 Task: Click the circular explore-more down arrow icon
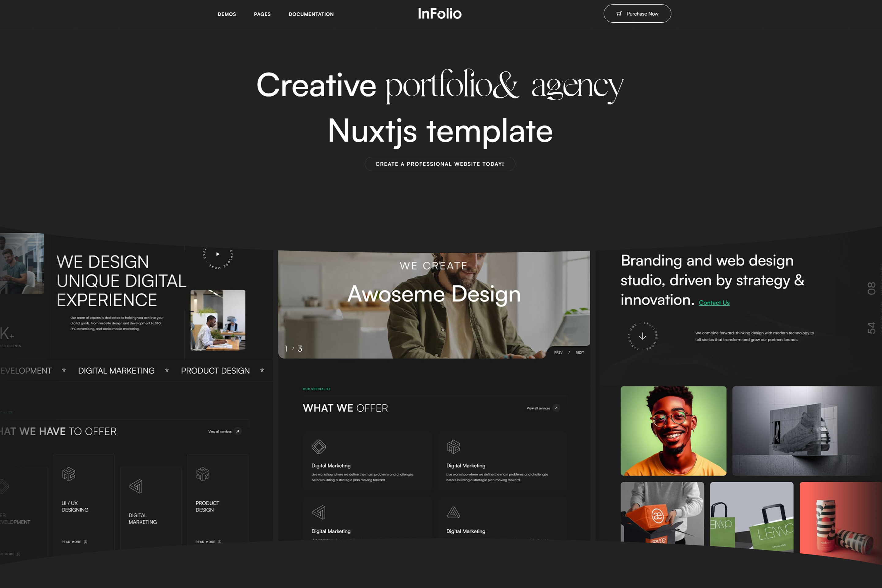click(x=643, y=336)
